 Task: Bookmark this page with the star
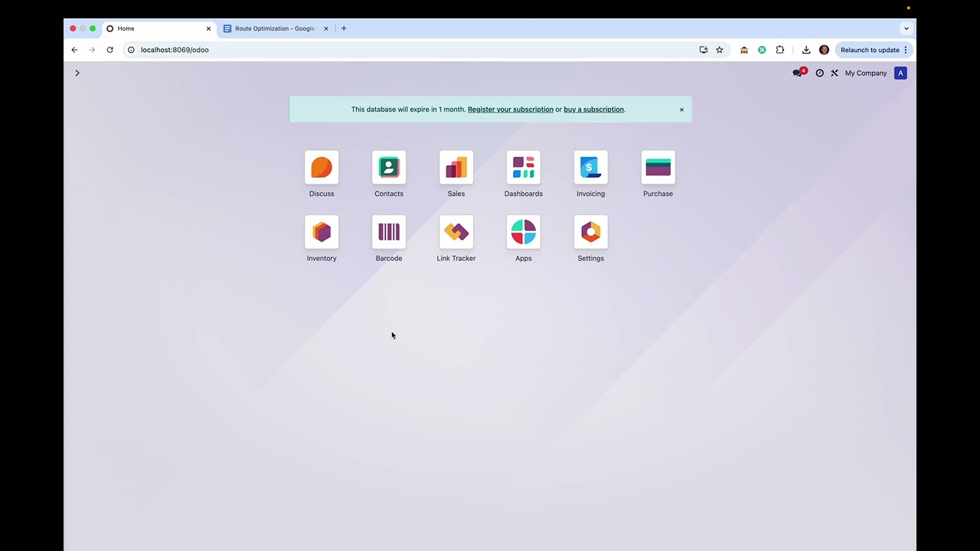pos(720,50)
